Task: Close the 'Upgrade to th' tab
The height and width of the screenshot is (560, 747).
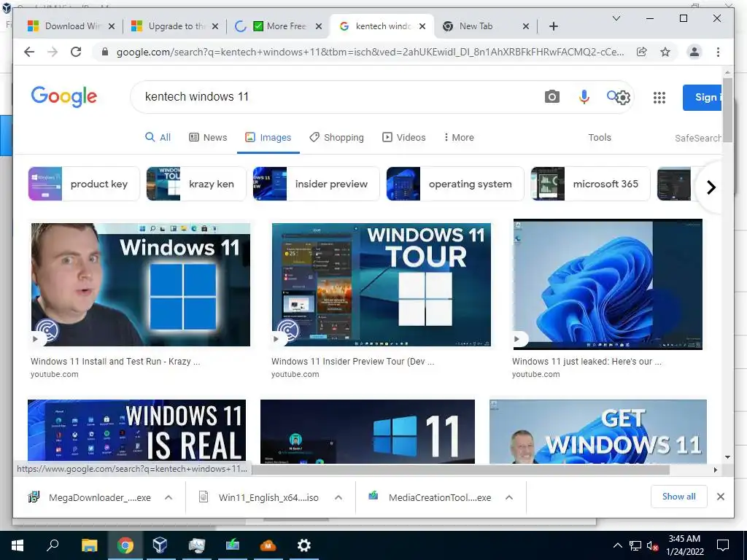Action: [x=215, y=26]
